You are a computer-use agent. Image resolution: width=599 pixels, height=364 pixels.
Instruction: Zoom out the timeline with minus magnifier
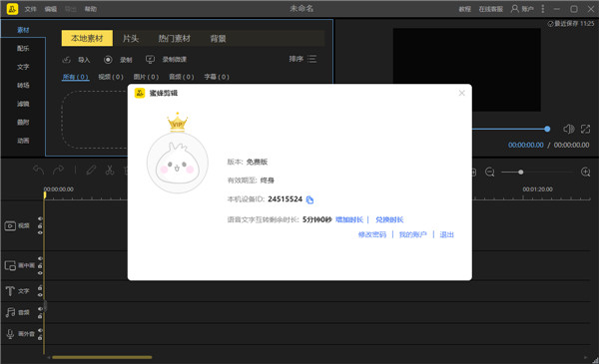[490, 173]
